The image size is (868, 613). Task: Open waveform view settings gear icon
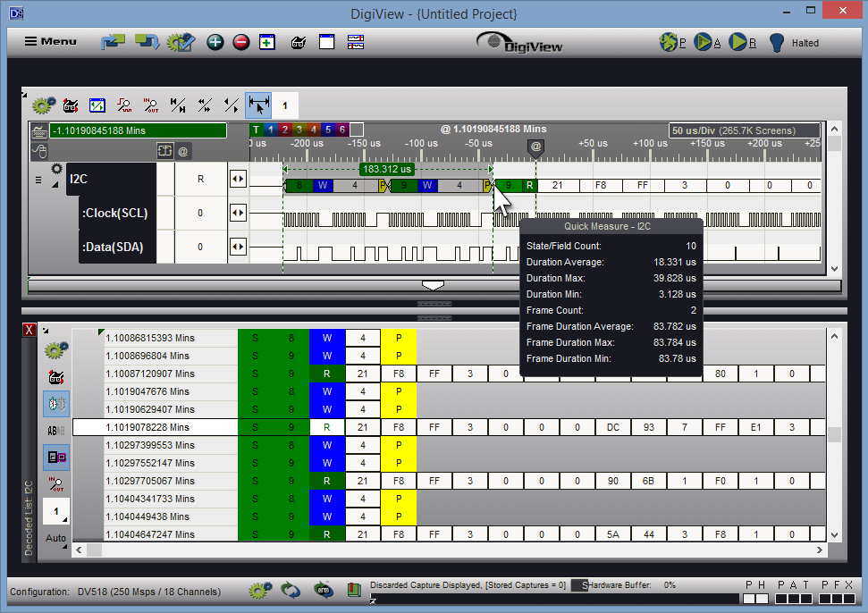tap(42, 105)
